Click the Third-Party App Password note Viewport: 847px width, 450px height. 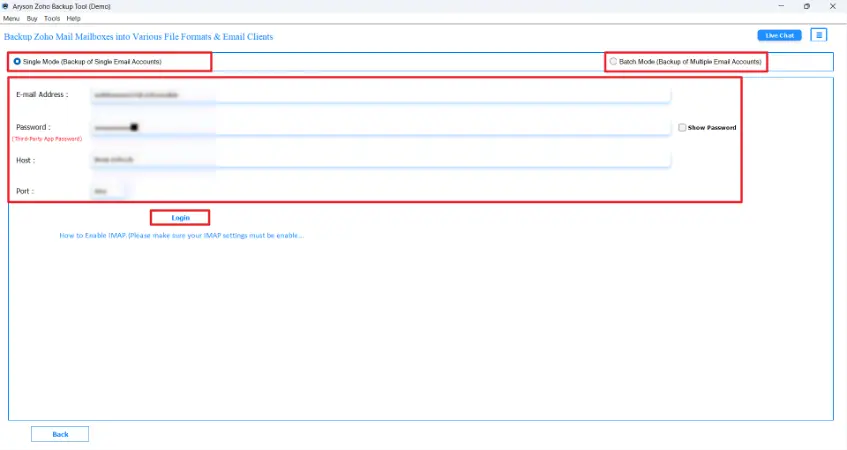47,139
